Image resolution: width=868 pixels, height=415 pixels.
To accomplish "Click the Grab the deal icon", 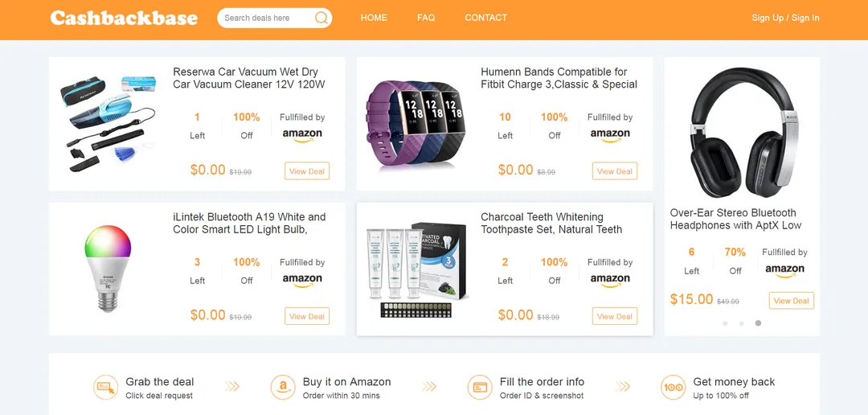I will coord(105,388).
